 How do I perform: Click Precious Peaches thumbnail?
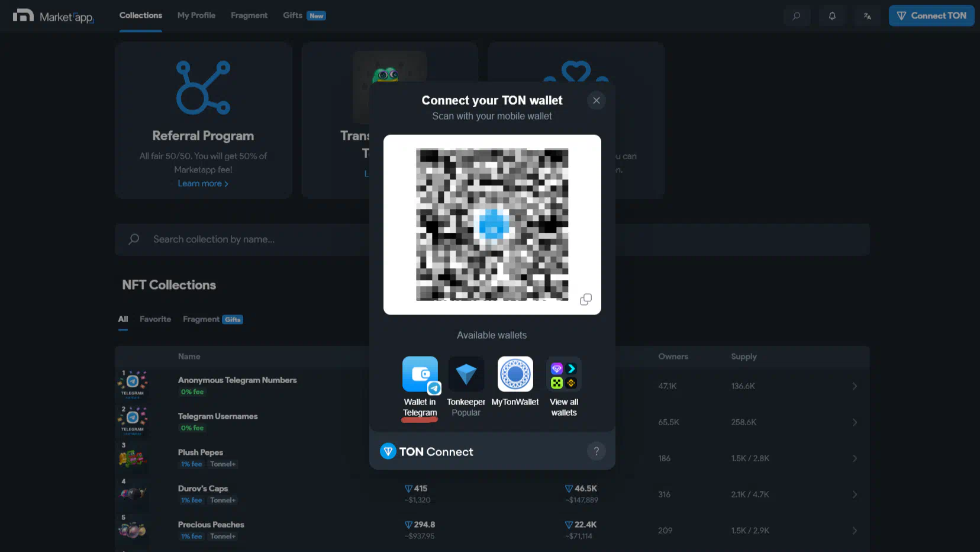(133, 529)
